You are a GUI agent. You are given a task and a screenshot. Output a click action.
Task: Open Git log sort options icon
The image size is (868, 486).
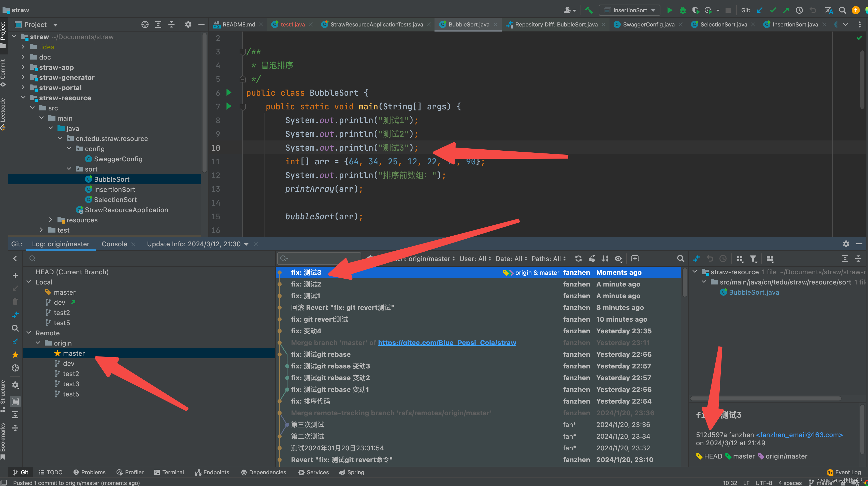(x=605, y=259)
